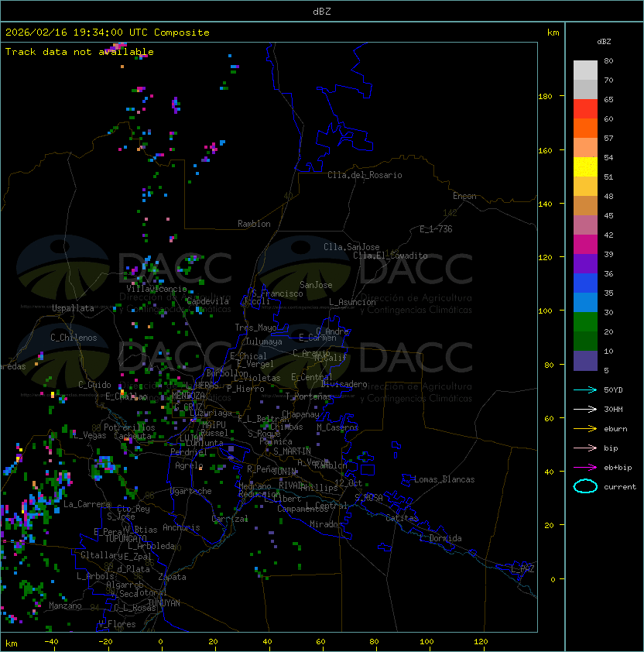Click the 'C_Chilenos' map label

click(x=74, y=338)
